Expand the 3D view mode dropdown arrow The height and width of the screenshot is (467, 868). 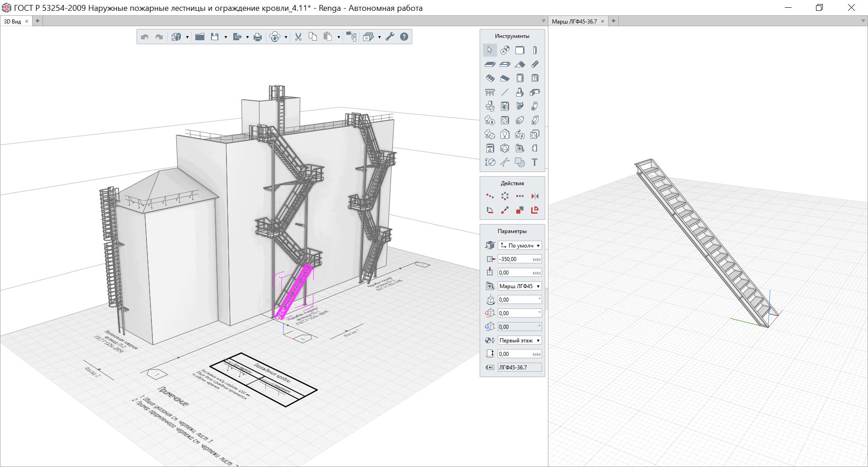187,37
